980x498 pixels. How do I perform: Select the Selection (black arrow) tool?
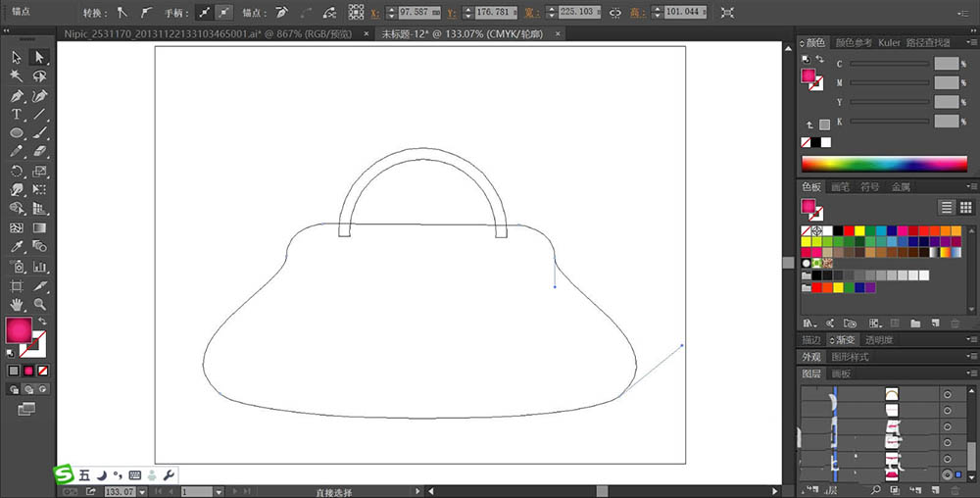(17, 58)
